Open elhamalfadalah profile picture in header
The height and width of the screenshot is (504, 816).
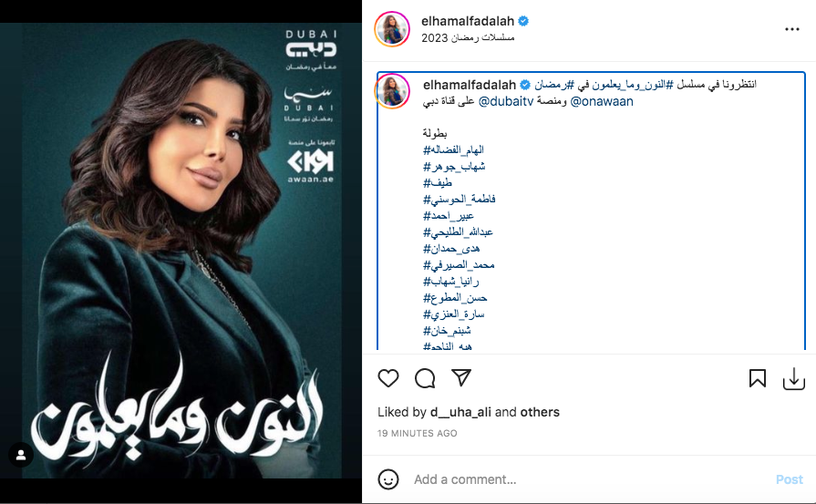(392, 28)
